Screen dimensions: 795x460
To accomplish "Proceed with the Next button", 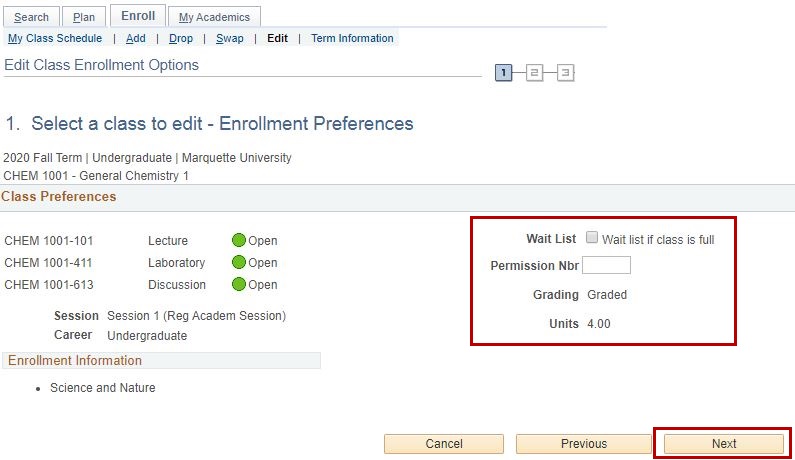I will click(x=724, y=444).
